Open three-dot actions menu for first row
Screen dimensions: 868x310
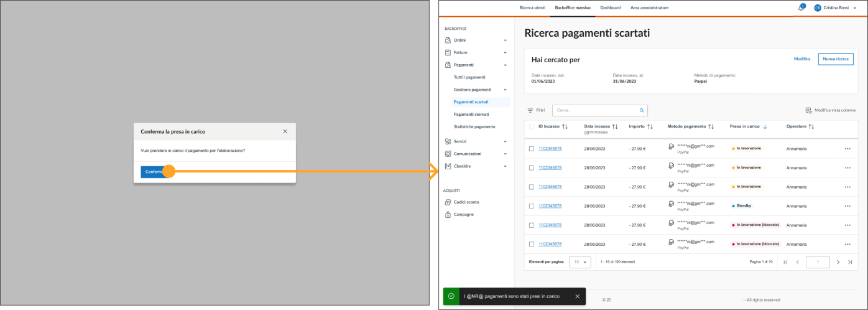click(x=847, y=149)
